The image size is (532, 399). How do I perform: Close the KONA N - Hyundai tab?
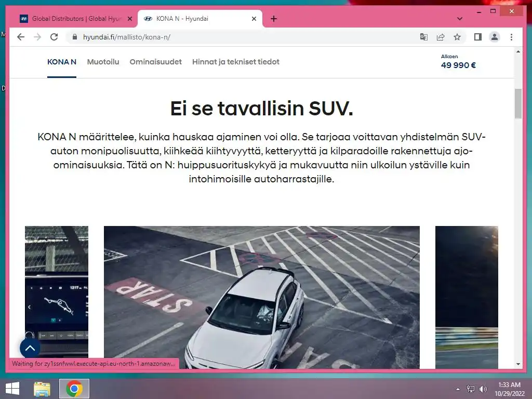point(254,19)
